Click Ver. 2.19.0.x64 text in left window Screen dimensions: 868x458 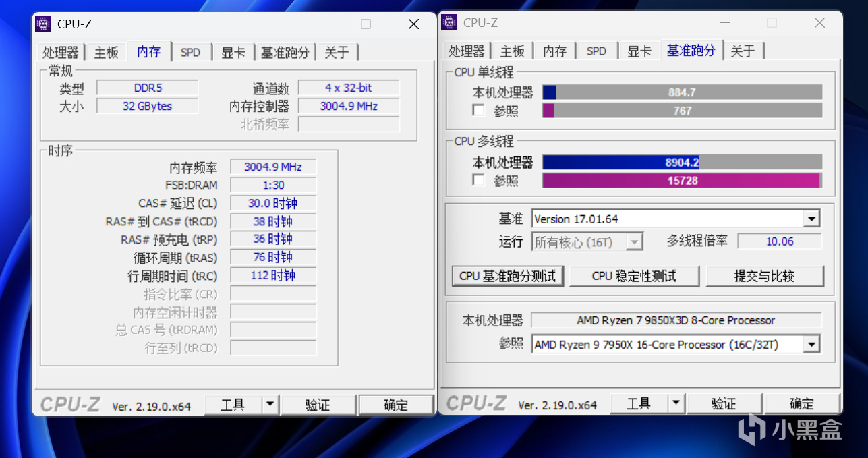click(152, 407)
